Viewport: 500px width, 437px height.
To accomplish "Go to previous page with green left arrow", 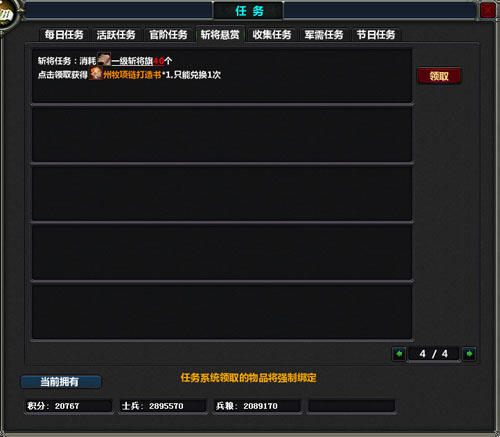I will 399,354.
